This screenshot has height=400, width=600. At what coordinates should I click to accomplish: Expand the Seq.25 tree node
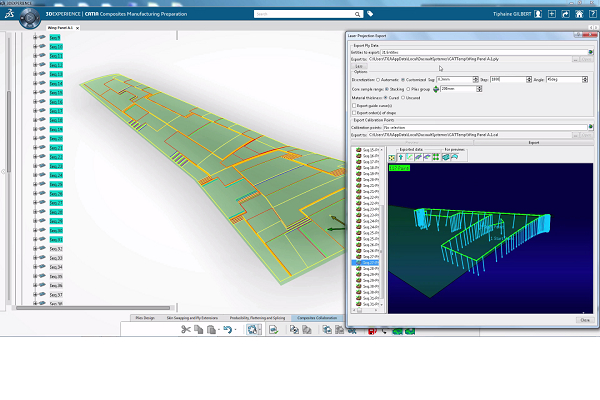point(35,184)
